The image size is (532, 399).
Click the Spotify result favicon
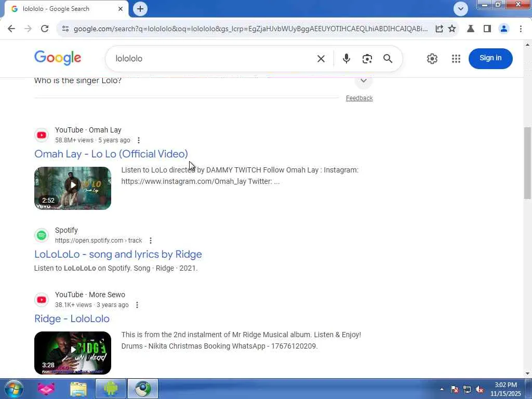click(x=42, y=235)
